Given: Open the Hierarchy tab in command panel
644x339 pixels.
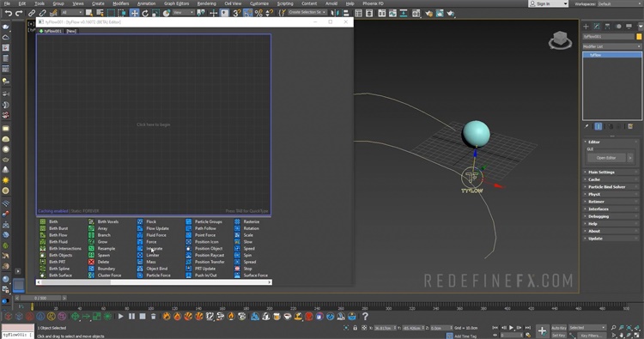Looking at the screenshot, I should coord(607,27).
